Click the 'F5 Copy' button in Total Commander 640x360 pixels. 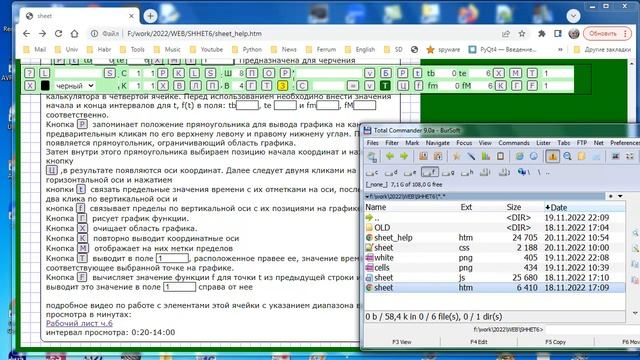[556, 342]
